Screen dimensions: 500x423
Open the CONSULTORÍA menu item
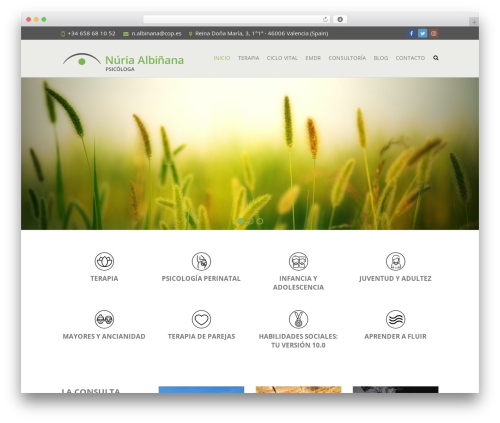tap(347, 58)
